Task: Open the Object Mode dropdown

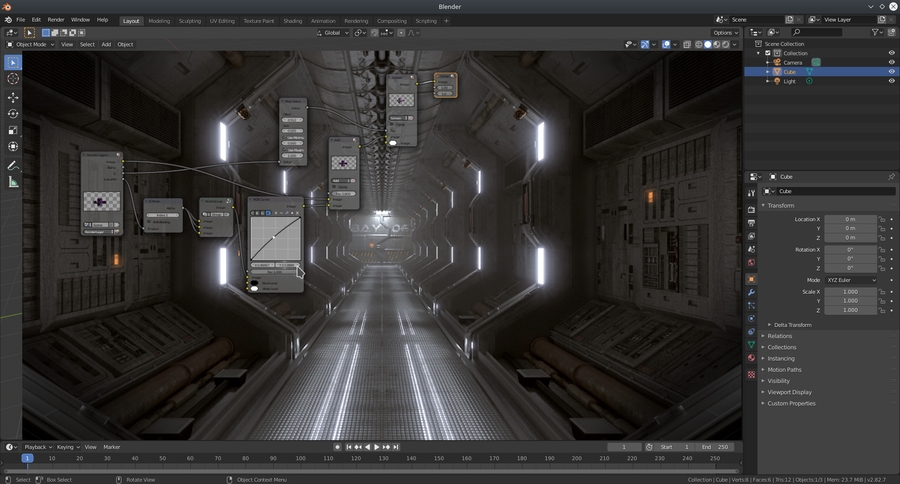Action: coord(31,44)
